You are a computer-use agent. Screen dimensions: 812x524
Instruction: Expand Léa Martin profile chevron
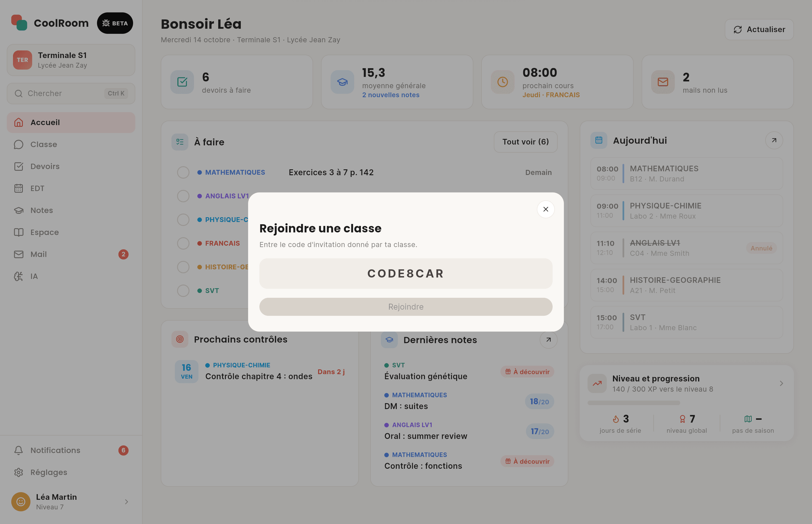(x=126, y=501)
